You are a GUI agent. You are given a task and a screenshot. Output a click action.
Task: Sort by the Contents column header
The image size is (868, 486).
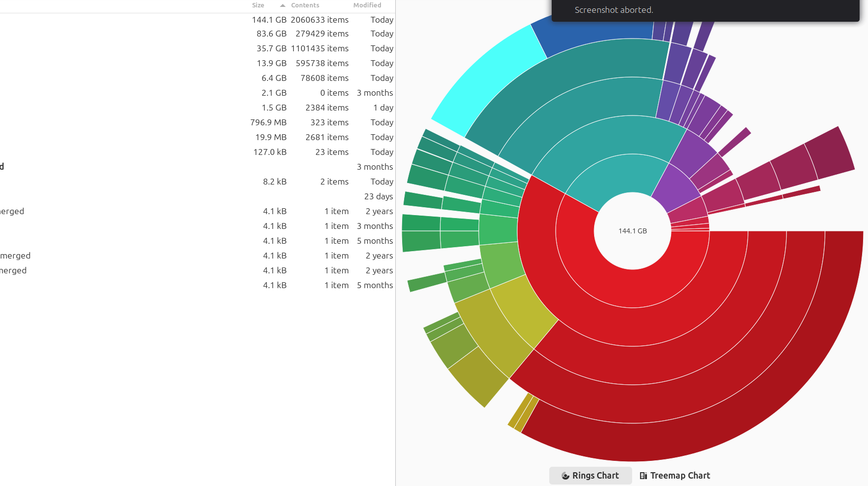pyautogui.click(x=305, y=5)
